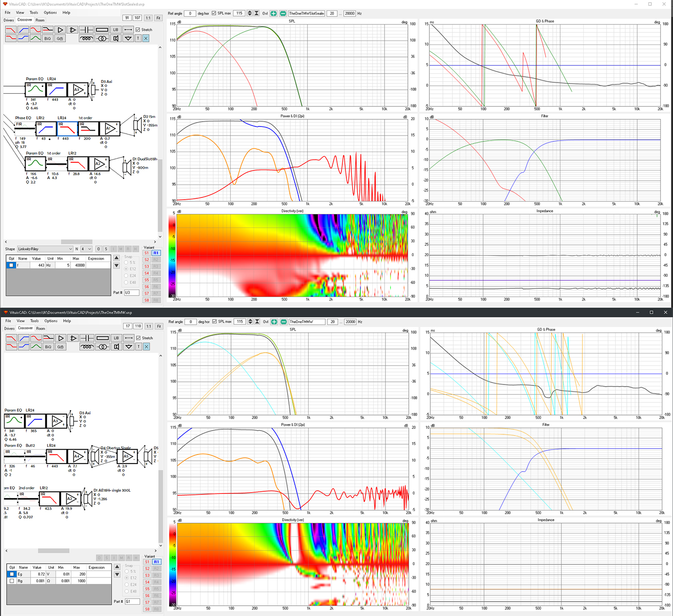Image resolution: width=673 pixels, height=616 pixels.
Task: Click the Part # field showing U3
Action: point(131,293)
